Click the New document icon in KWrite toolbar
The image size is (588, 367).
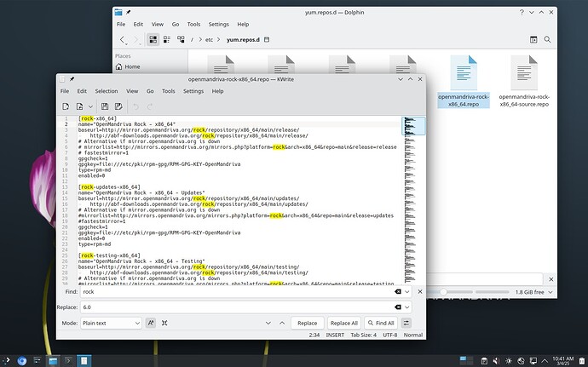pos(66,106)
